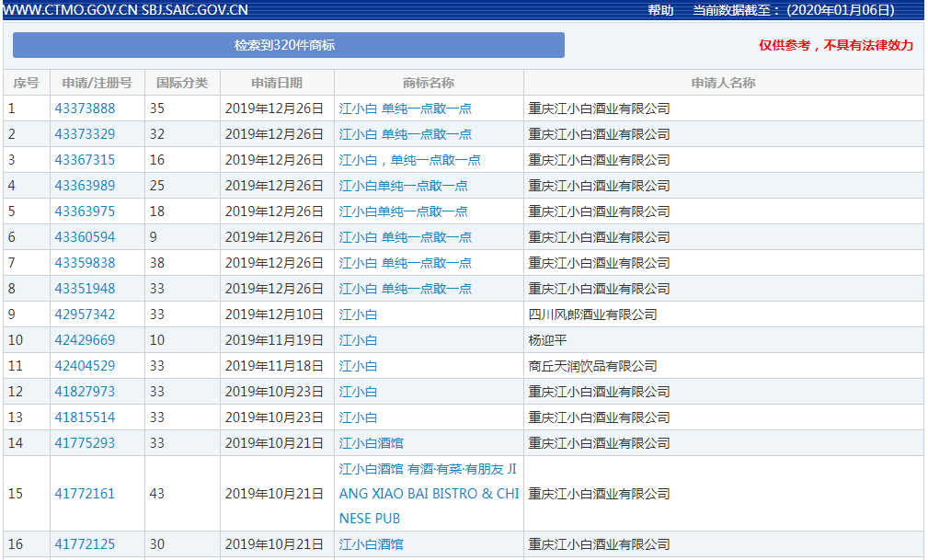Click the 申请人名称 column header

(723, 83)
